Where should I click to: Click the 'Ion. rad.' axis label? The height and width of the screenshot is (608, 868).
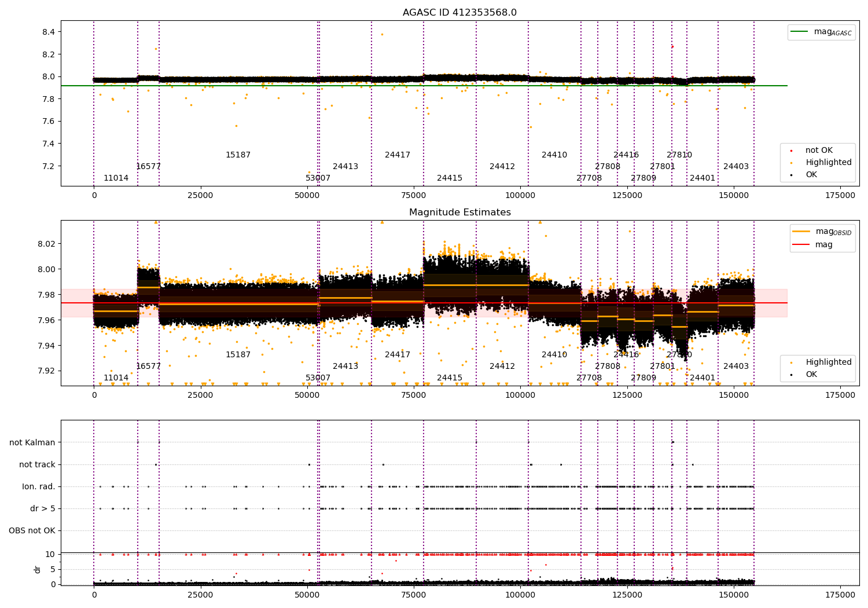pos(39,486)
